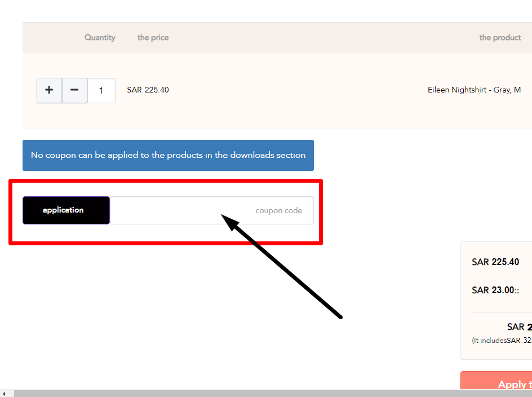The image size is (532, 397).
Task: Click the red highlight box border
Action: tap(166, 181)
